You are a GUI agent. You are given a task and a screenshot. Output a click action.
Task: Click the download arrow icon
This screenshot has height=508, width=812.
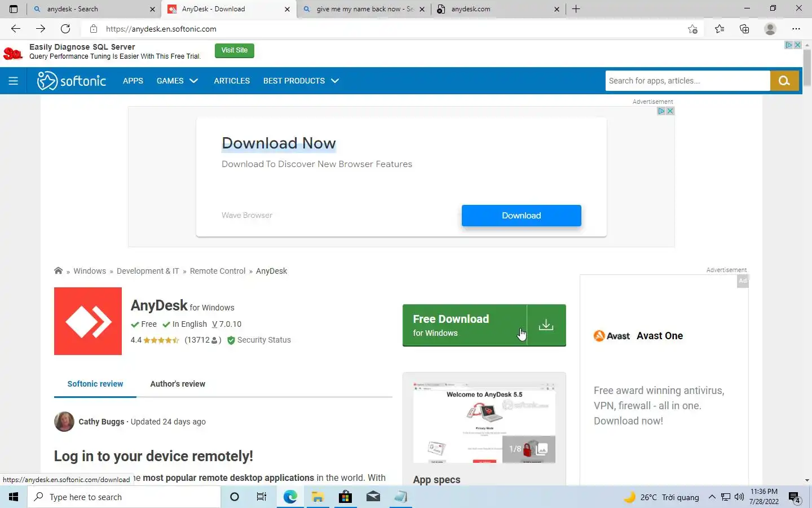[546, 325]
